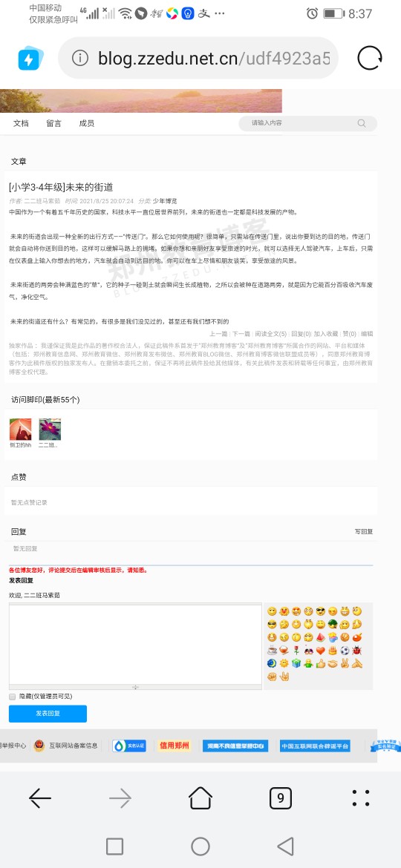Insert the coffee cup emoticon
The height and width of the screenshot is (868, 401).
click(x=272, y=651)
